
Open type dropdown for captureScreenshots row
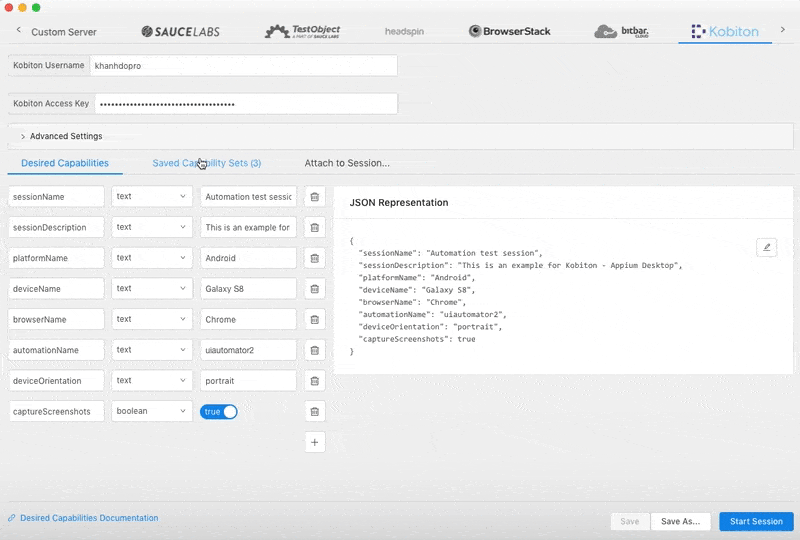152,411
